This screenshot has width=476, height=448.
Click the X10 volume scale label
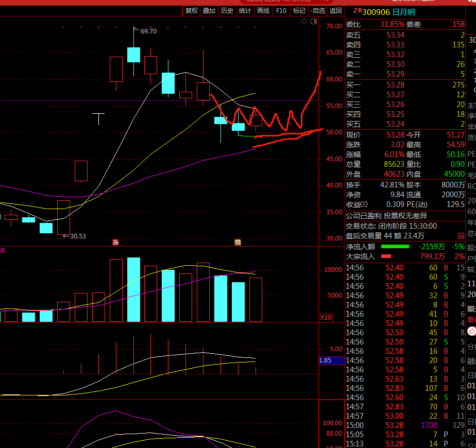[326, 318]
